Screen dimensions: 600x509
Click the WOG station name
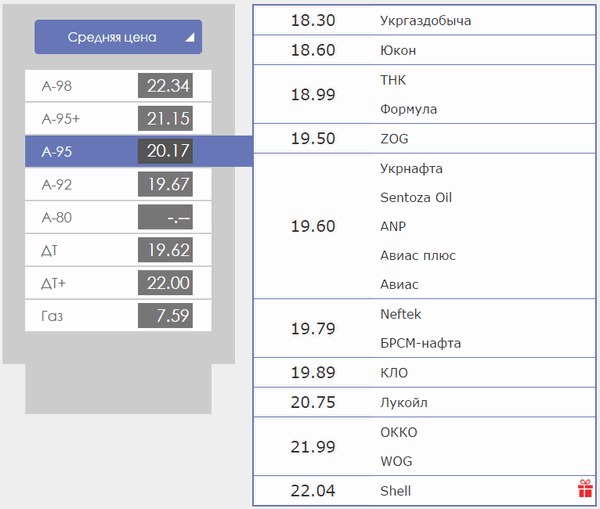click(x=396, y=462)
